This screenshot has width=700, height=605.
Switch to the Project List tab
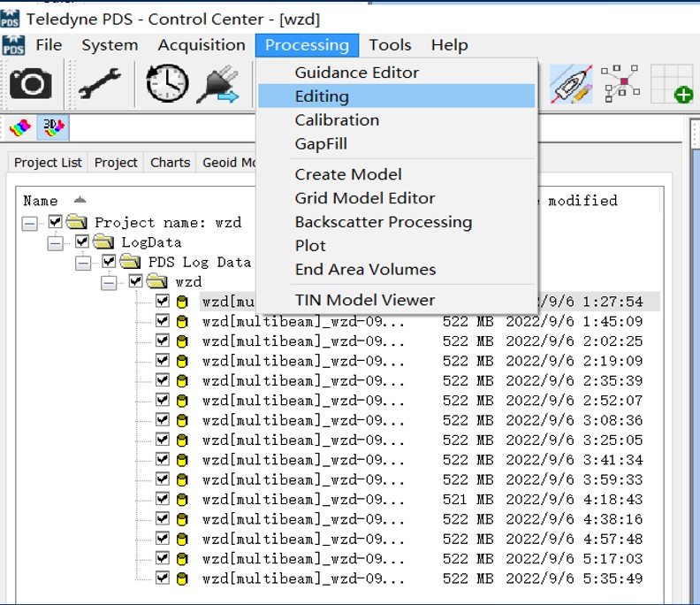[x=48, y=162]
